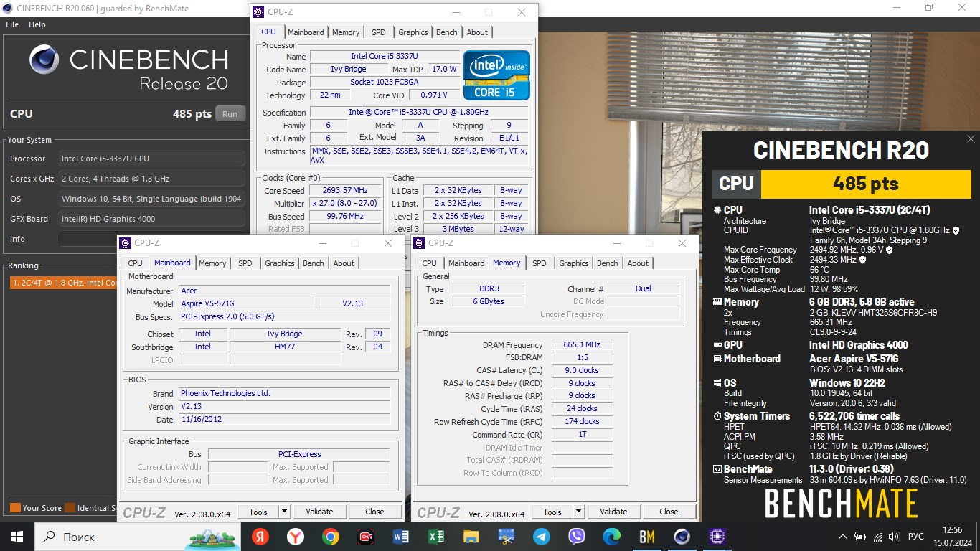Open the Help menu in Cinebench

pos(37,24)
